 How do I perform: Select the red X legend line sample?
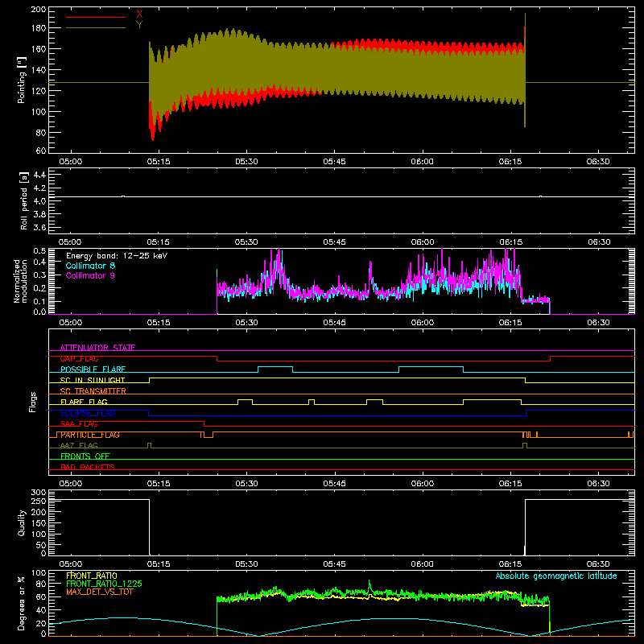(x=96, y=17)
